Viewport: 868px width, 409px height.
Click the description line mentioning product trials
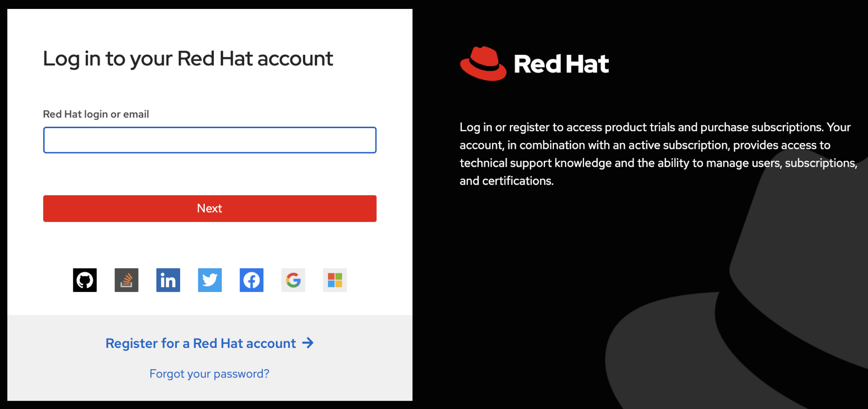pos(655,127)
